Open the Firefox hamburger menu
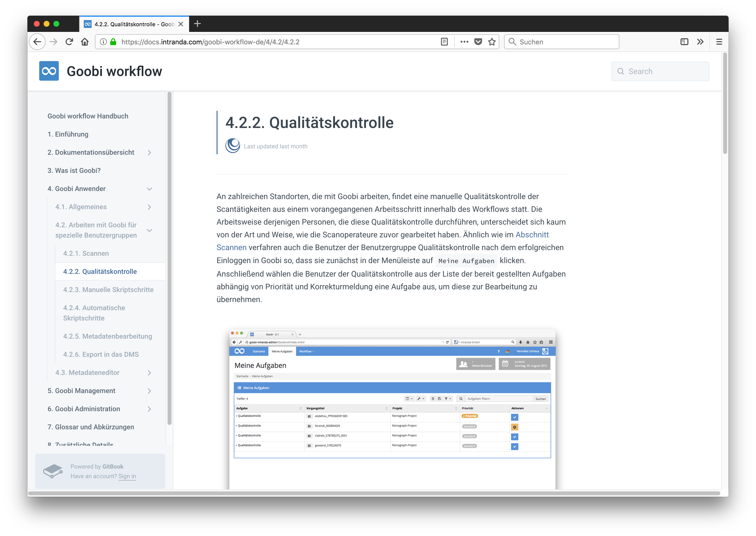This screenshot has width=756, height=536. pyautogui.click(x=719, y=42)
